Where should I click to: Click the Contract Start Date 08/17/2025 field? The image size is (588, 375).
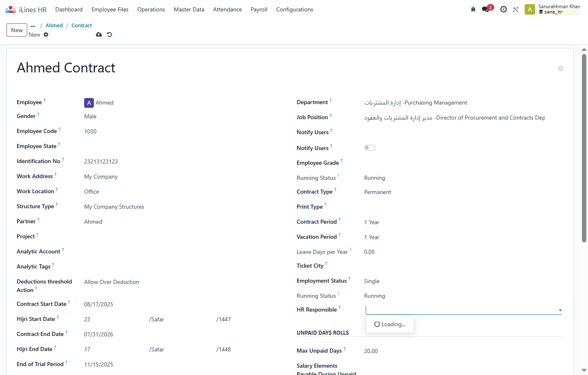(99, 304)
